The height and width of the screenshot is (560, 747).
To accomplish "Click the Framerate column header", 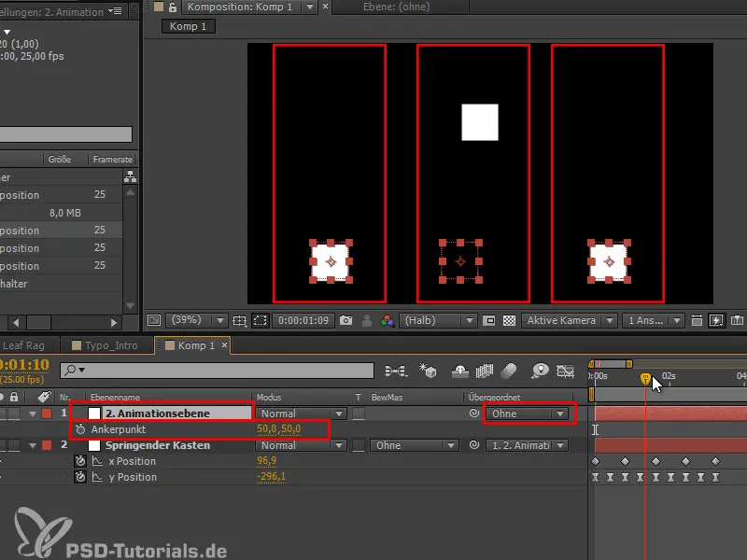I will 112,159.
